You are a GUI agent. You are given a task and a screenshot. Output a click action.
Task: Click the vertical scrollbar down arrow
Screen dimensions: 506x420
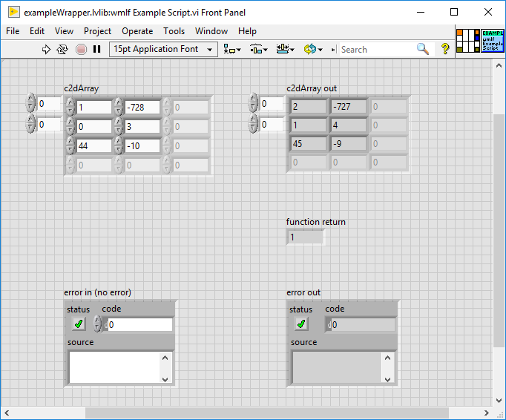tap(499, 401)
